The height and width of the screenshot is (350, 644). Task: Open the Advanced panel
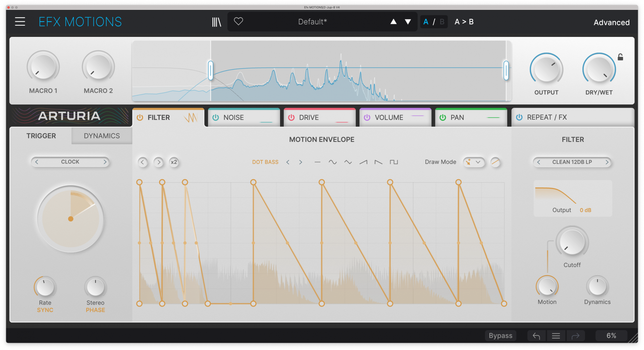pyautogui.click(x=612, y=22)
